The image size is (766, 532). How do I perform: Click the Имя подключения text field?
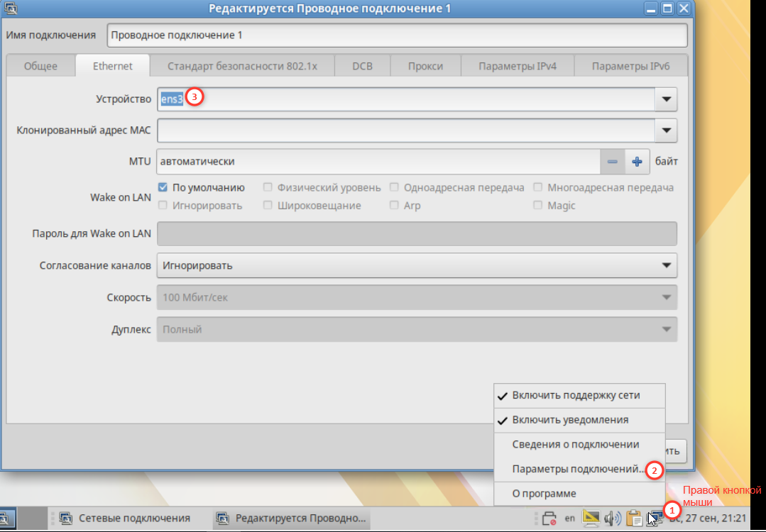[x=397, y=35]
